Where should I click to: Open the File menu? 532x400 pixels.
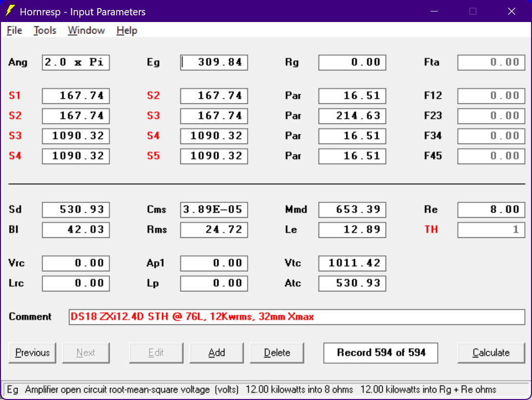coord(14,31)
